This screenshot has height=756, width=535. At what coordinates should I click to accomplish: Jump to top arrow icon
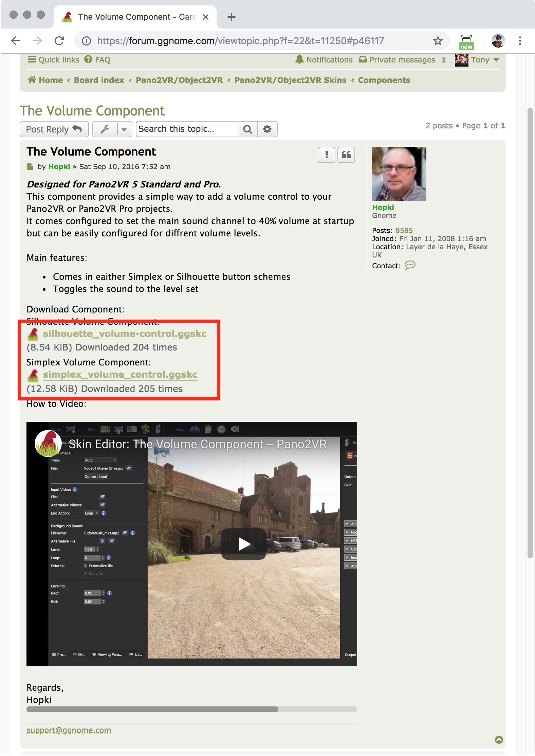(x=499, y=740)
